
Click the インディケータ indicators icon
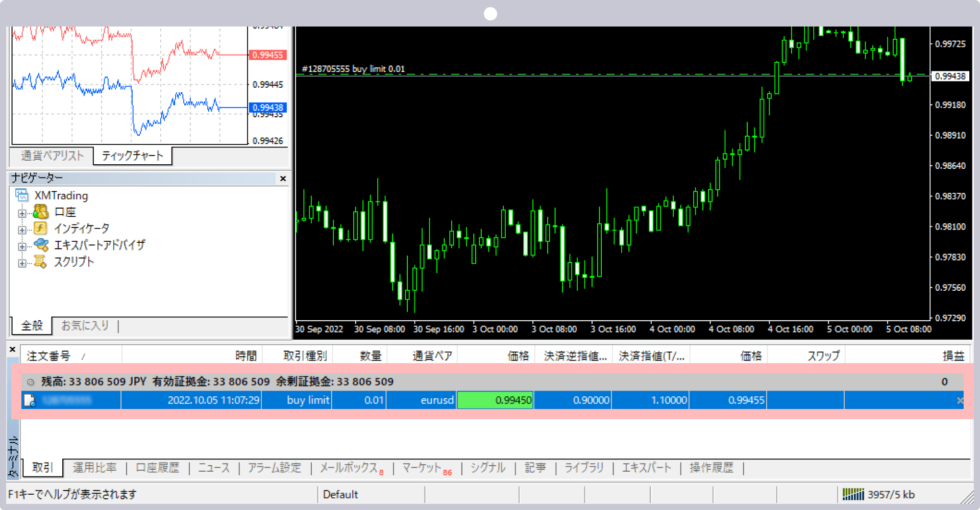[41, 228]
